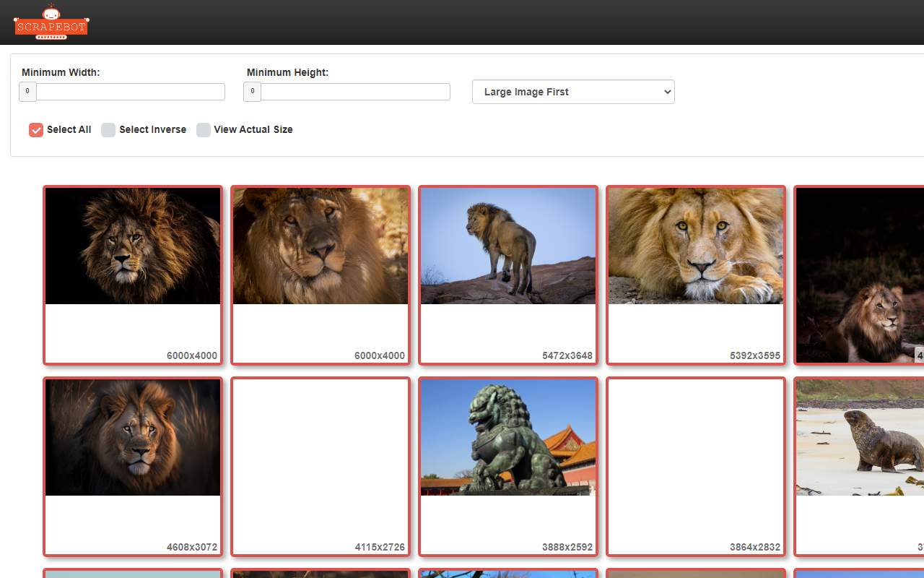Click the ScrapeBot robot logo
The image size is (924, 578).
[x=51, y=22]
